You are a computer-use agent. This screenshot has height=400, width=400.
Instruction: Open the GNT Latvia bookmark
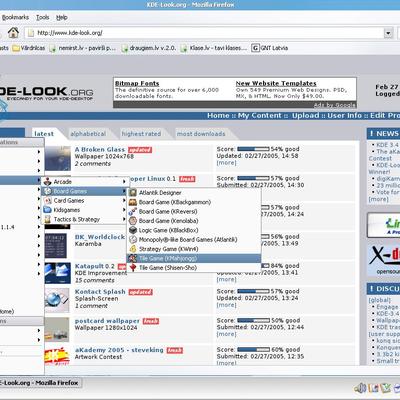pos(270,48)
